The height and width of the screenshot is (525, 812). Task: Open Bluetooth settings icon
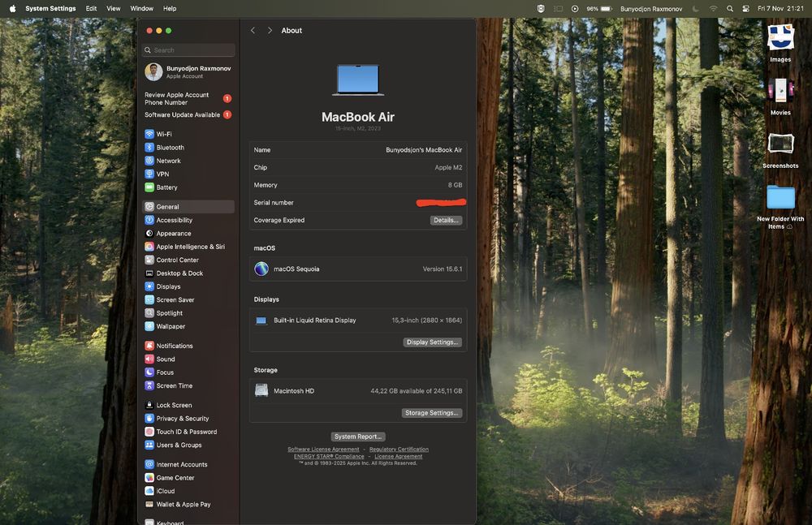(x=149, y=148)
